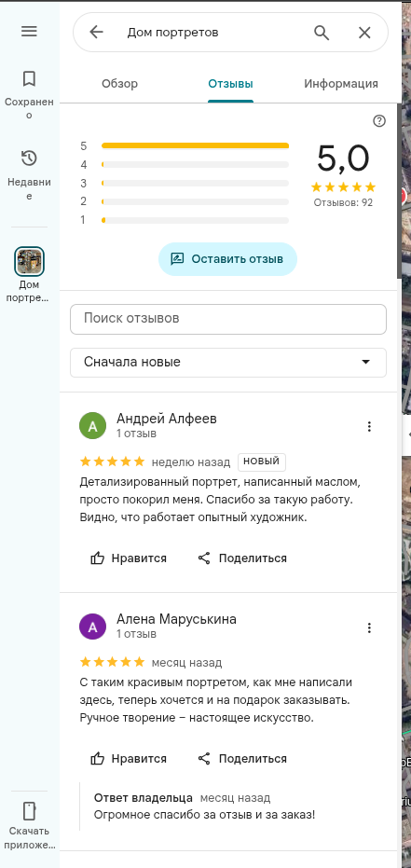Open the help question mark icon

tap(379, 120)
